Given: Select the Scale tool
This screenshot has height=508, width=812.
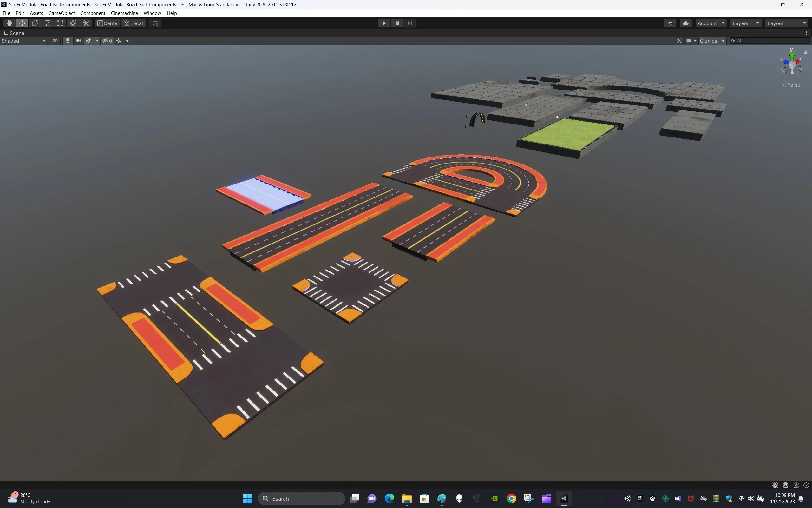Looking at the screenshot, I should point(48,23).
